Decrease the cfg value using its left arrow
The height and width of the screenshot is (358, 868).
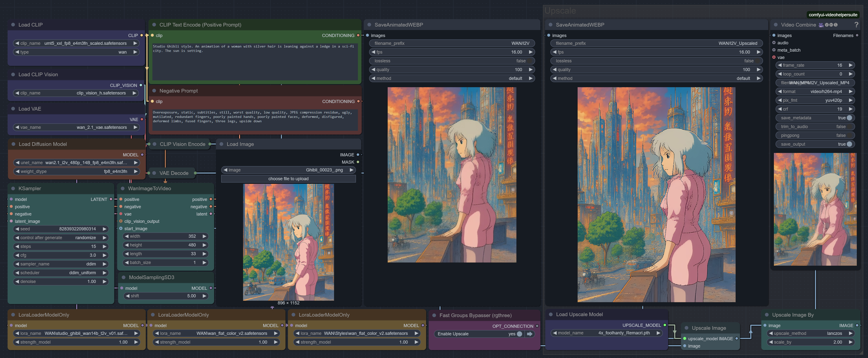[17, 255]
